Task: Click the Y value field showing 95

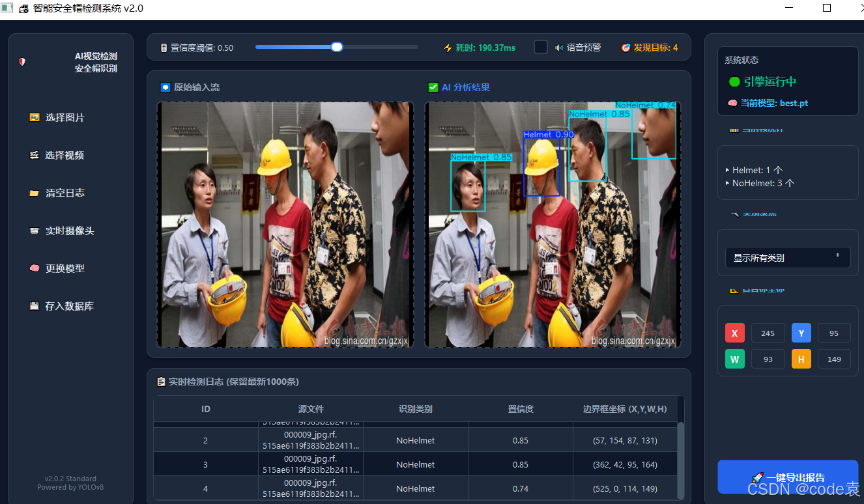Action: pyautogui.click(x=834, y=333)
